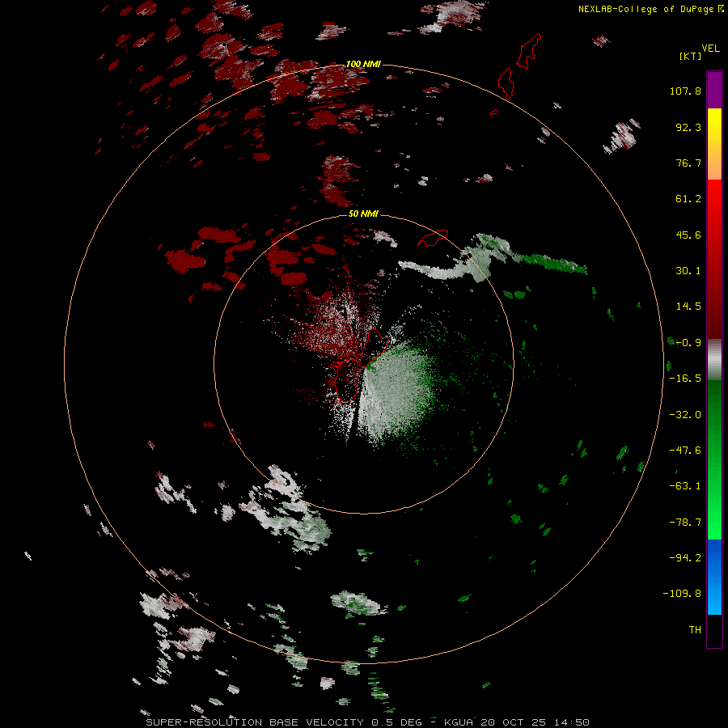
Task: Select the 61.2 velocity scale value
Action: pyautogui.click(x=688, y=199)
